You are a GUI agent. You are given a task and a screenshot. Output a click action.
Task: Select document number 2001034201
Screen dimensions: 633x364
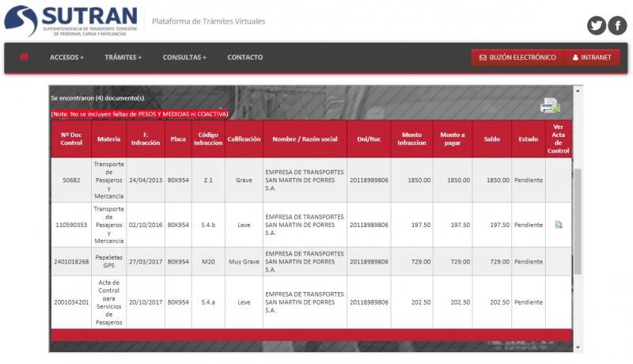pyautogui.click(x=71, y=301)
